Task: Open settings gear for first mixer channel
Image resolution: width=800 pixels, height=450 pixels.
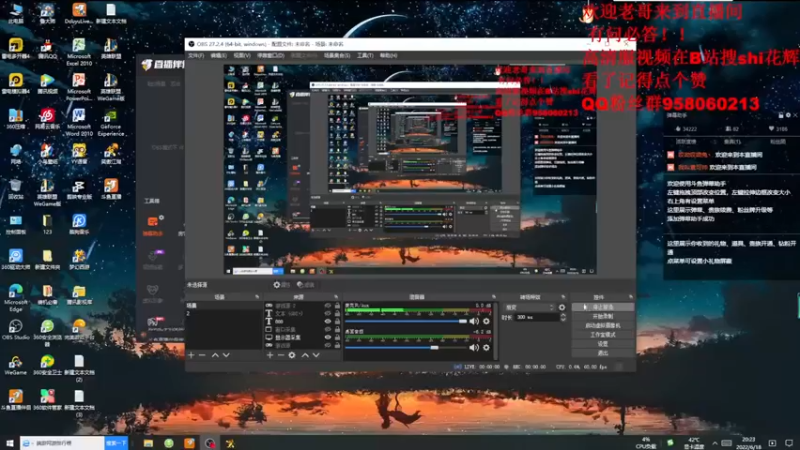Action: coord(486,321)
